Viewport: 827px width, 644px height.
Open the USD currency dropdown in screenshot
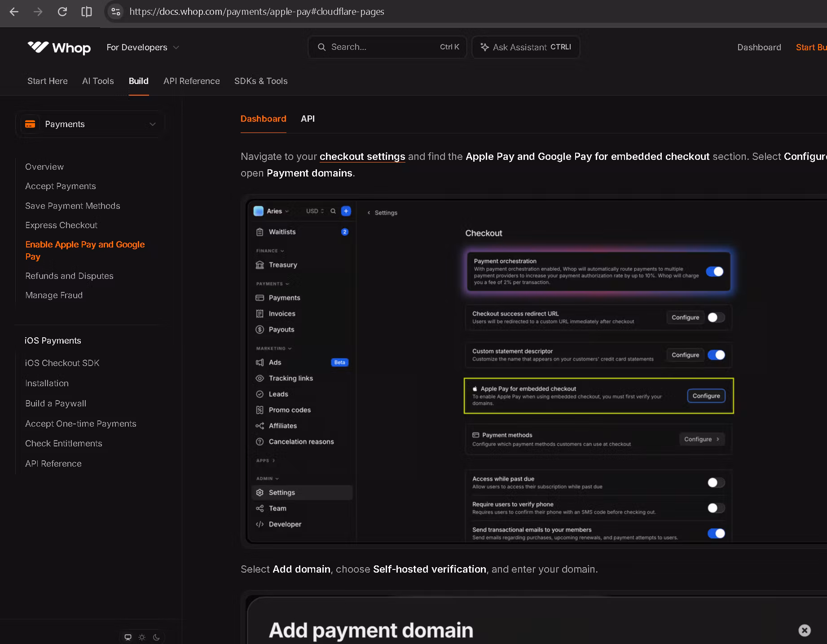click(315, 211)
